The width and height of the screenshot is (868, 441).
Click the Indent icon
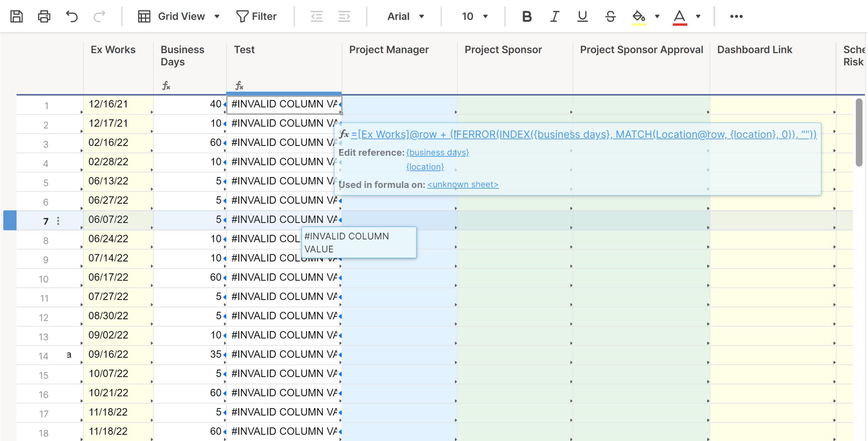[344, 17]
